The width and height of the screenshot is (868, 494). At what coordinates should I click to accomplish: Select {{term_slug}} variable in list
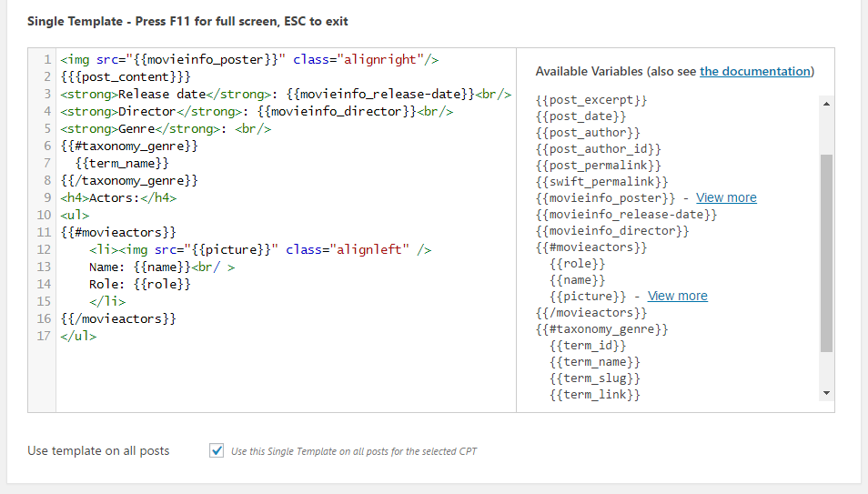point(595,378)
